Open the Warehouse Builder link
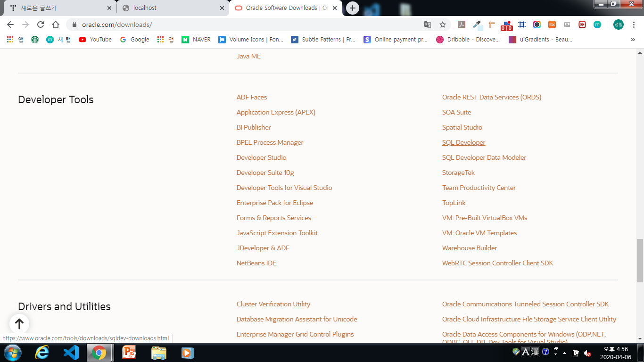The height and width of the screenshot is (362, 644). [x=470, y=248]
